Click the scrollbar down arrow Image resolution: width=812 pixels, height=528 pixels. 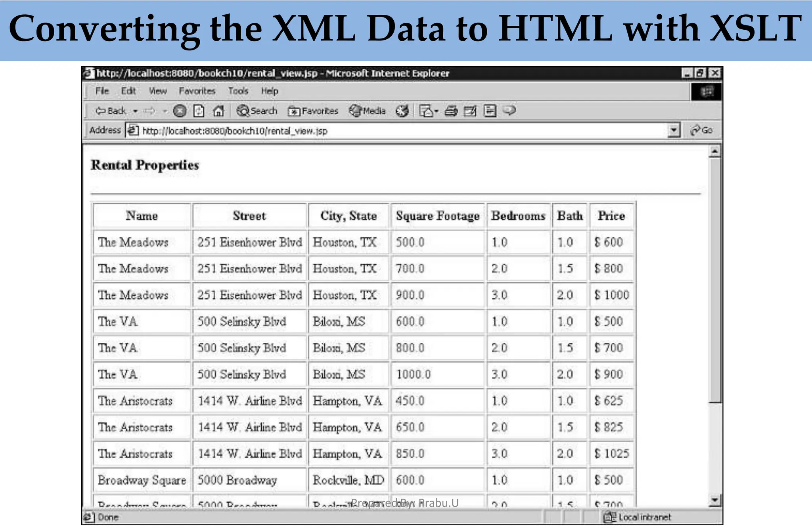pos(714,501)
